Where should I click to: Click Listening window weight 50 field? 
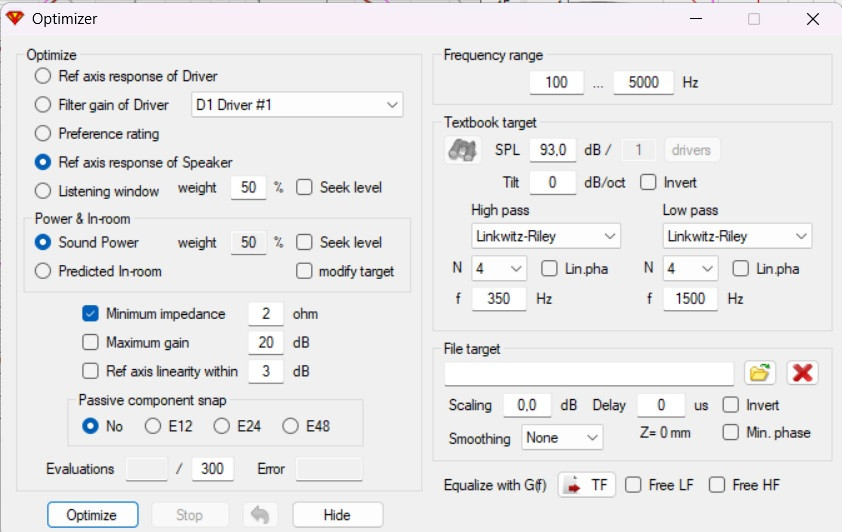[x=248, y=187]
